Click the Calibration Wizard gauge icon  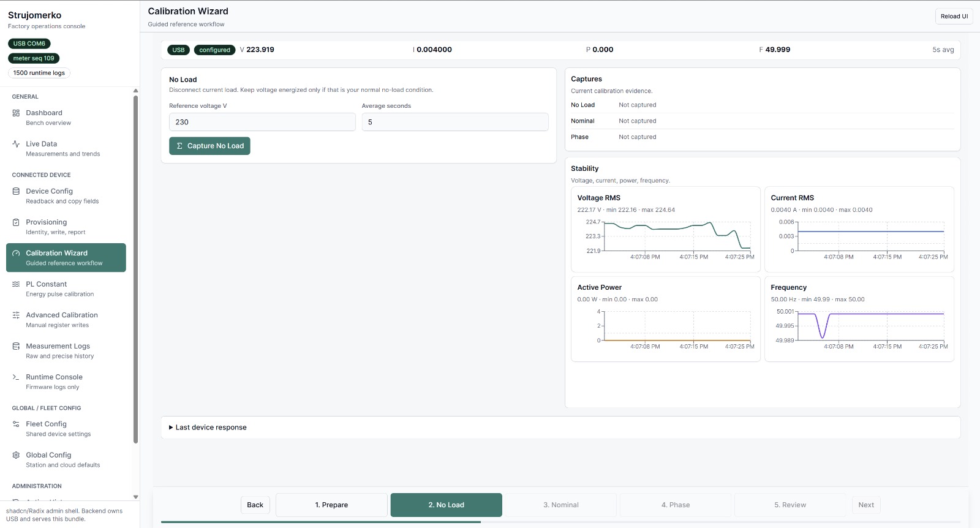point(16,253)
